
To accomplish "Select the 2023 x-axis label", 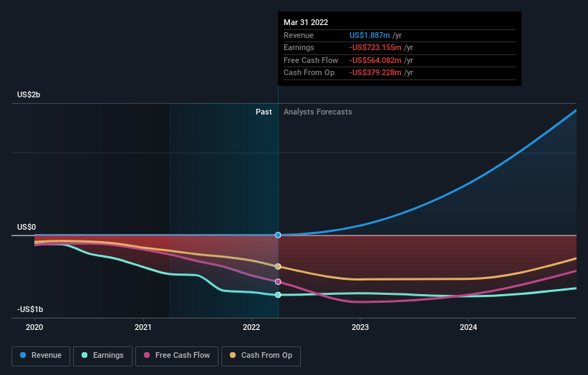I will [x=360, y=327].
